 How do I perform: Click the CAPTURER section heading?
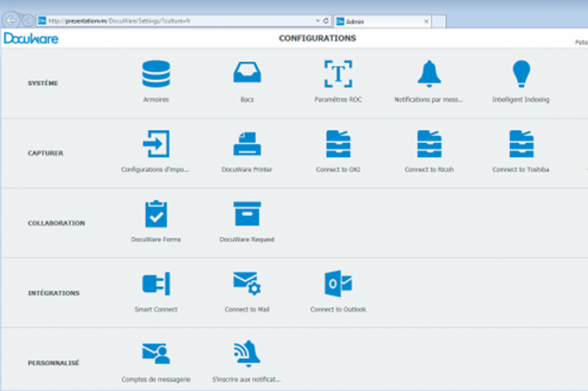click(x=46, y=153)
